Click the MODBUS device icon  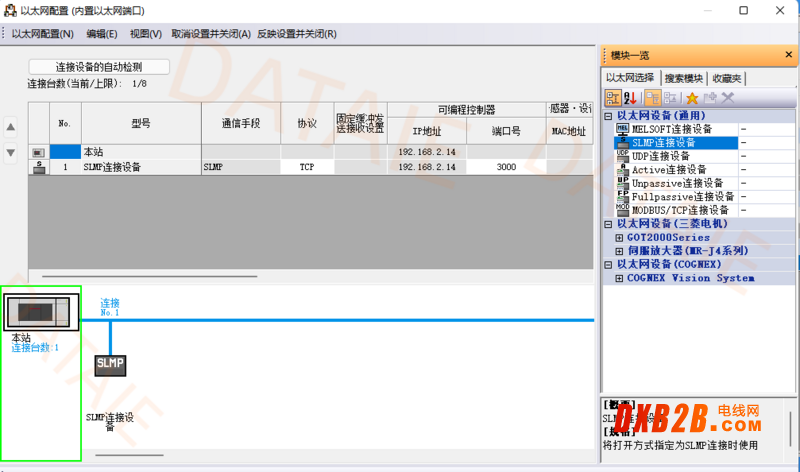tap(622, 210)
